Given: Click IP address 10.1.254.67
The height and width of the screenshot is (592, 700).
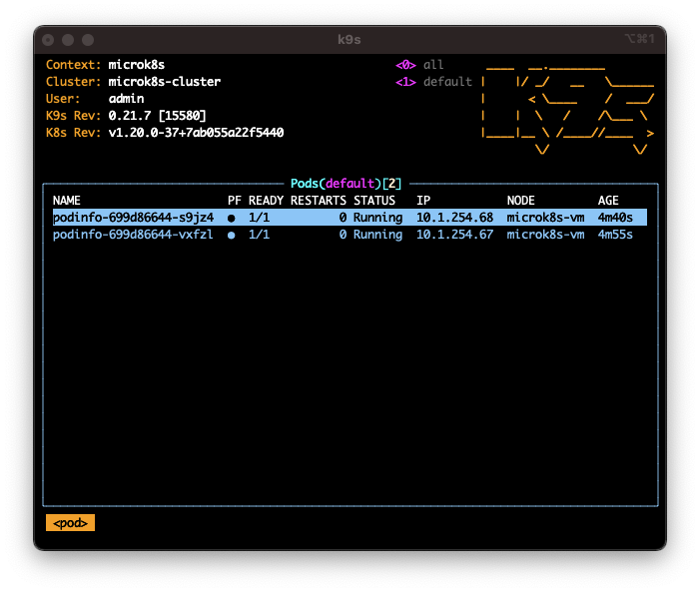Looking at the screenshot, I should 454,236.
